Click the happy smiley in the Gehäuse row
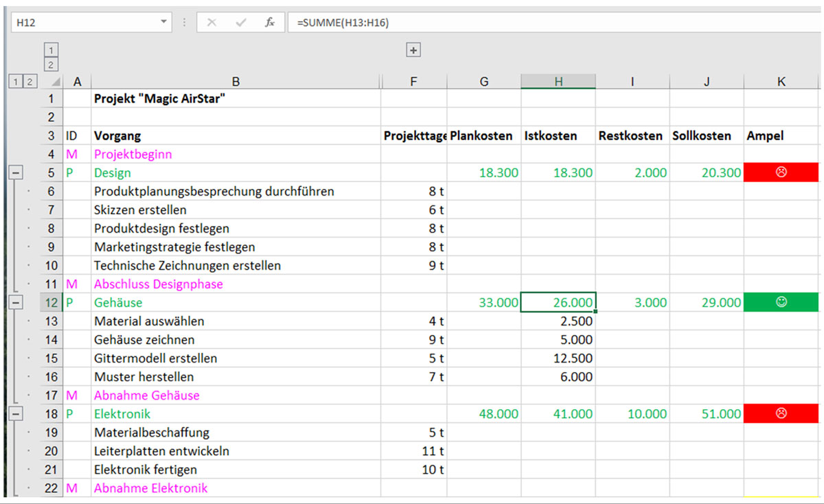Image resolution: width=824 pixels, height=504 pixels. pos(781,302)
